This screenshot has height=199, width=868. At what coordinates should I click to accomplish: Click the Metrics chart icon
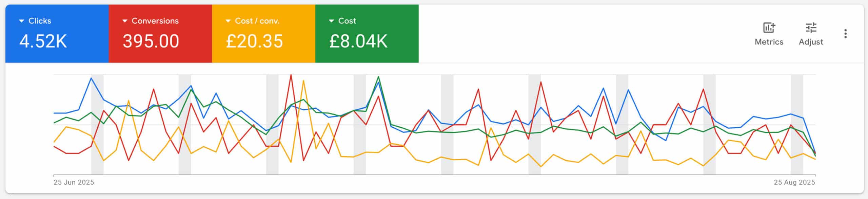point(769,28)
